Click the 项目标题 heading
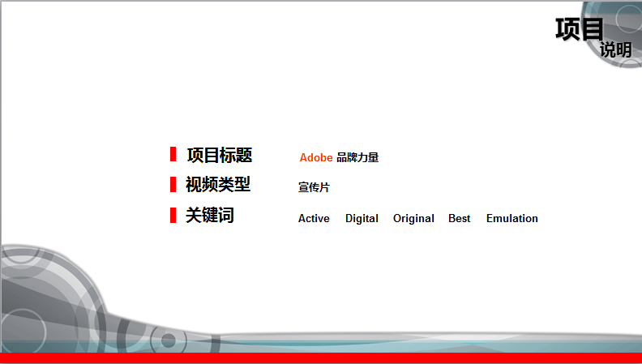The height and width of the screenshot is (364, 642). click(220, 155)
